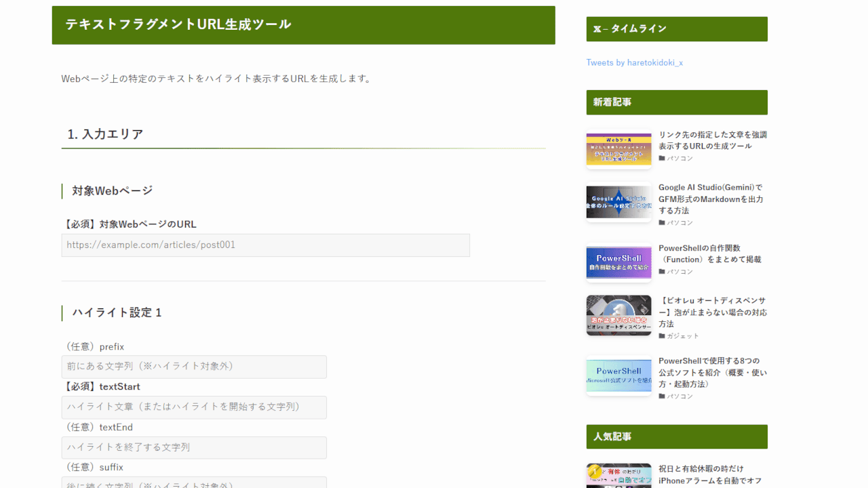Open the popular article about iPhoneアラーム

(x=710, y=474)
